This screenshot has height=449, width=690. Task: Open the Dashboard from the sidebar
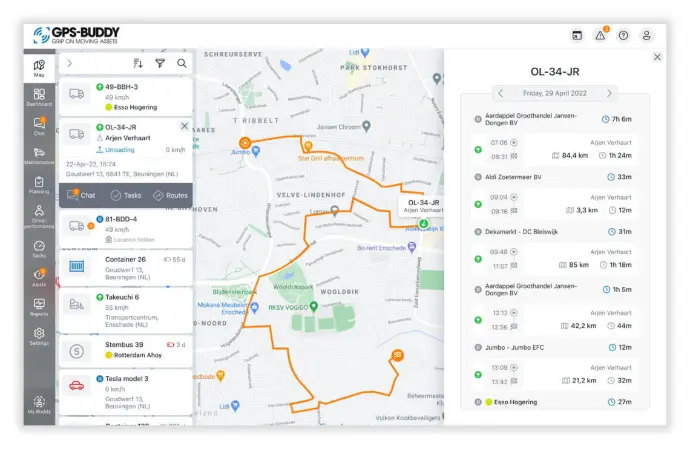[39, 97]
